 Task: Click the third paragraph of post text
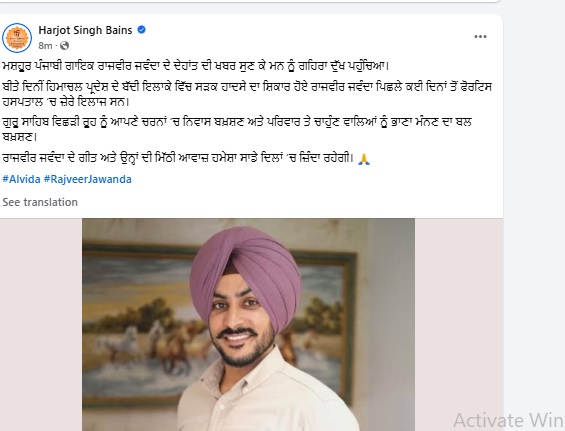[237, 129]
